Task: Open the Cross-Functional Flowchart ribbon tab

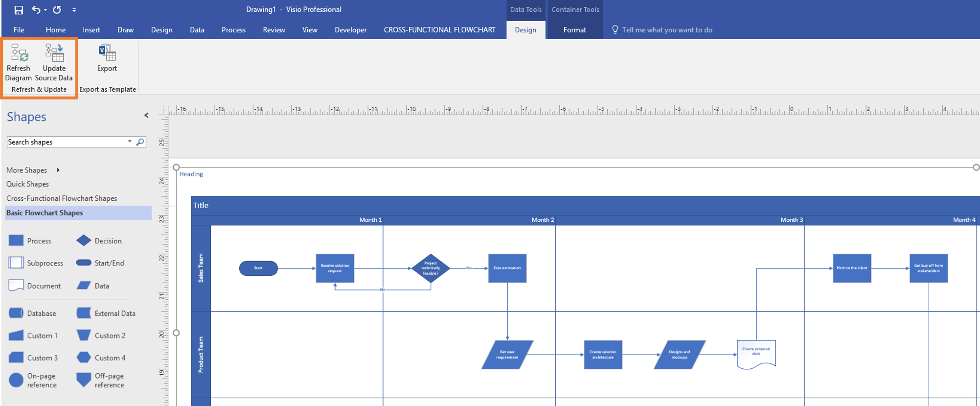Action: tap(440, 30)
